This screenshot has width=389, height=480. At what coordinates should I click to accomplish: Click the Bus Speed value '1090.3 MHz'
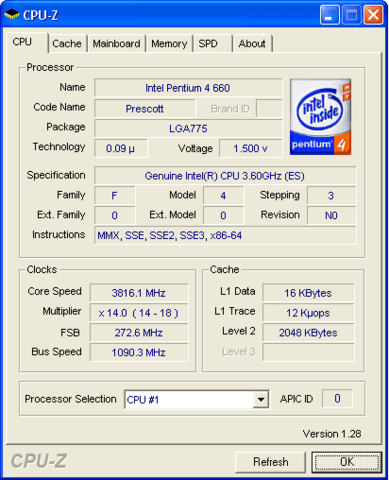coord(139,352)
